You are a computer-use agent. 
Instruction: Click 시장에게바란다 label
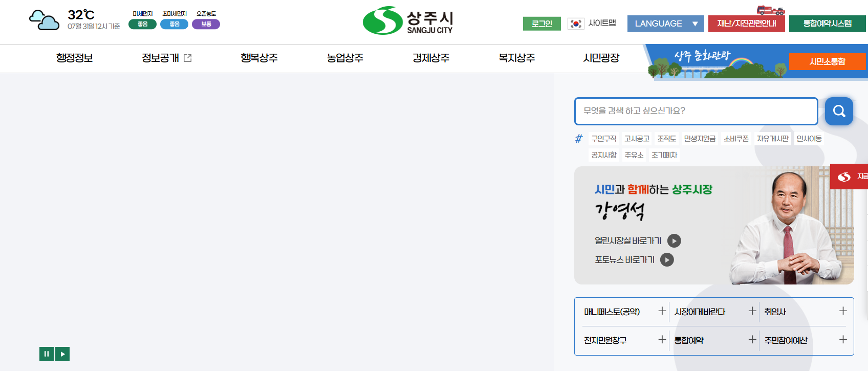coord(700,312)
